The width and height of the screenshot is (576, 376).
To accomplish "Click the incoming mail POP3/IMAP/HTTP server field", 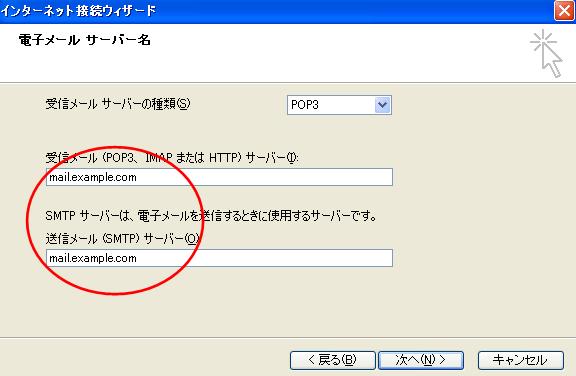I will click(x=219, y=177).
